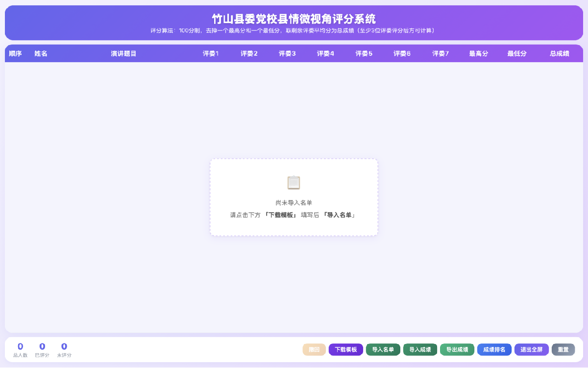588x368 pixels.
Task: Click the 顺序 column header
Action: 15,54
